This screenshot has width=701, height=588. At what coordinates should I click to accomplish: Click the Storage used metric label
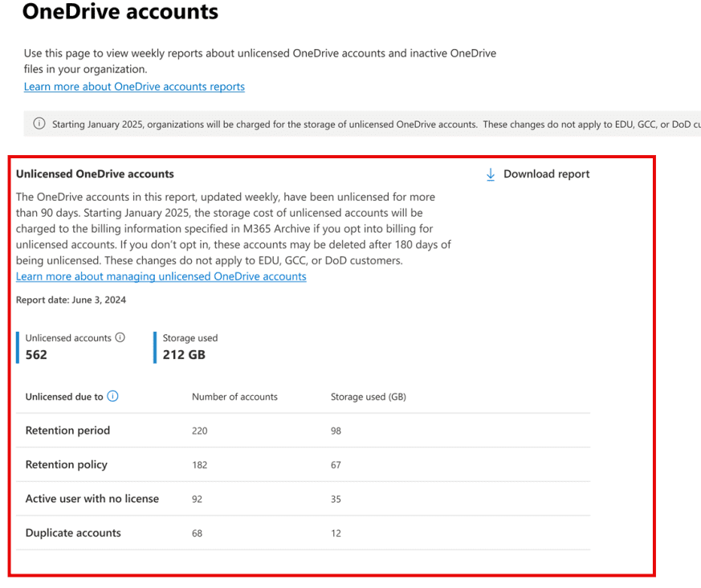[190, 338]
